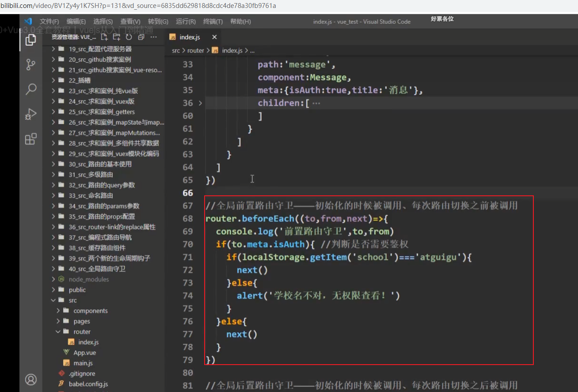The width and height of the screenshot is (578, 392).
Task: Expand the pages folder
Action: click(x=58, y=321)
